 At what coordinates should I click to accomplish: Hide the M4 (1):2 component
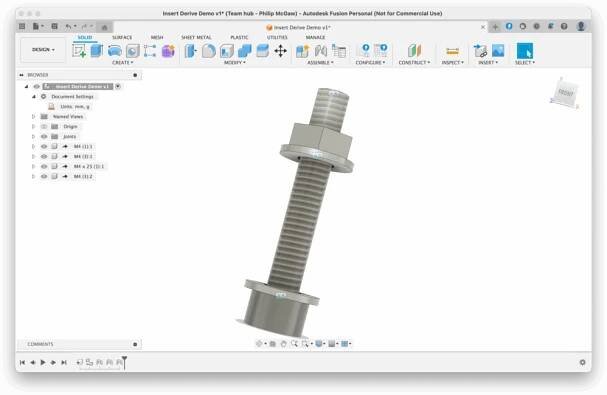point(44,177)
